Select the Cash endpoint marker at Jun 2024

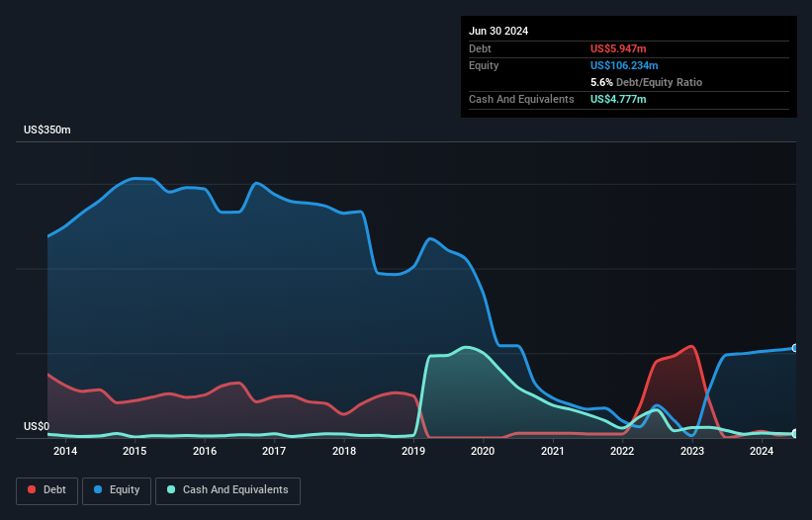pos(794,434)
